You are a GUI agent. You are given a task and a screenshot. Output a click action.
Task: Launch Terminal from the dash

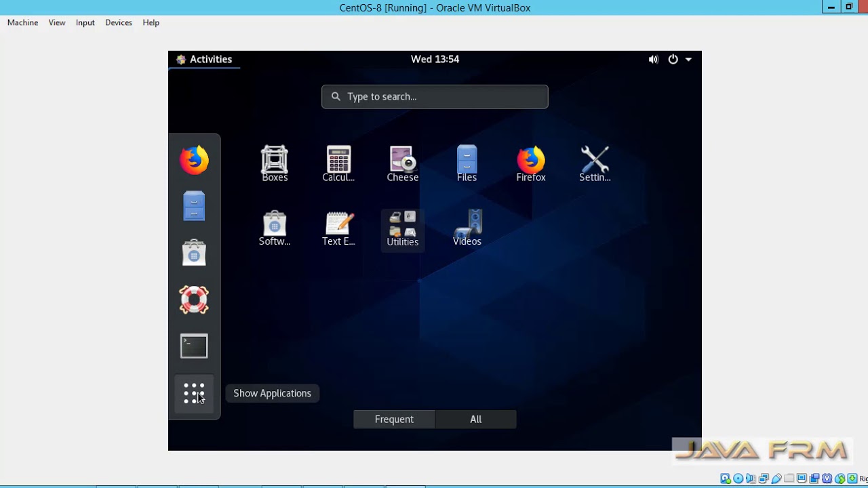point(194,346)
